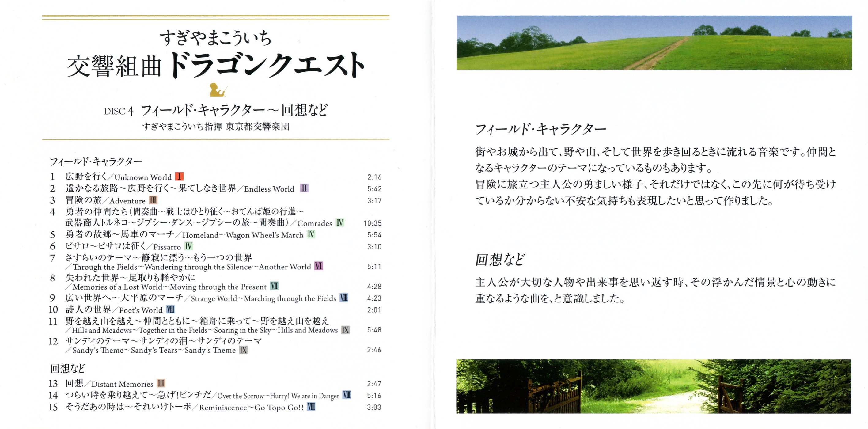Image resolution: width=868 pixels, height=429 pixels.
Task: Click the teal VII badge on track 8
Action: point(274,286)
